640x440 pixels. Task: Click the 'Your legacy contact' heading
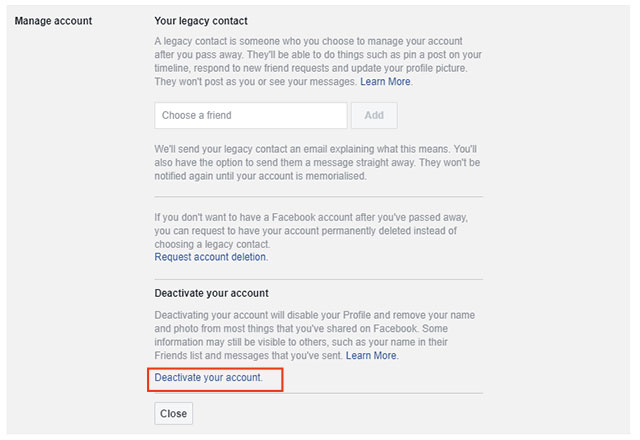(201, 21)
